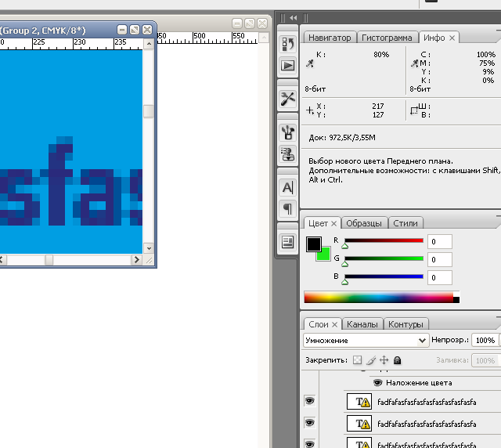Click the B value input field
The height and width of the screenshot is (448, 501).
(440, 277)
